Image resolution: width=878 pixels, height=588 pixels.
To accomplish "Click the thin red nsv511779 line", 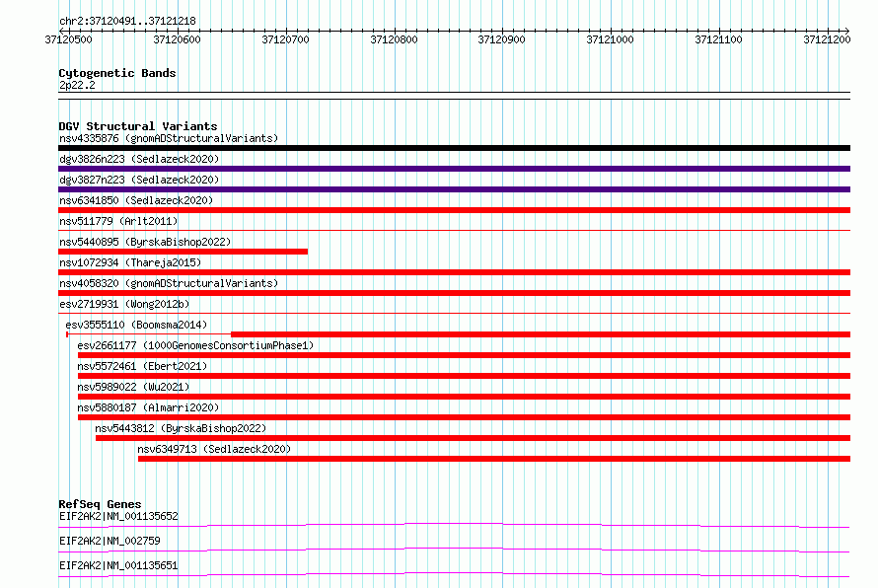I will pyautogui.click(x=454, y=230).
